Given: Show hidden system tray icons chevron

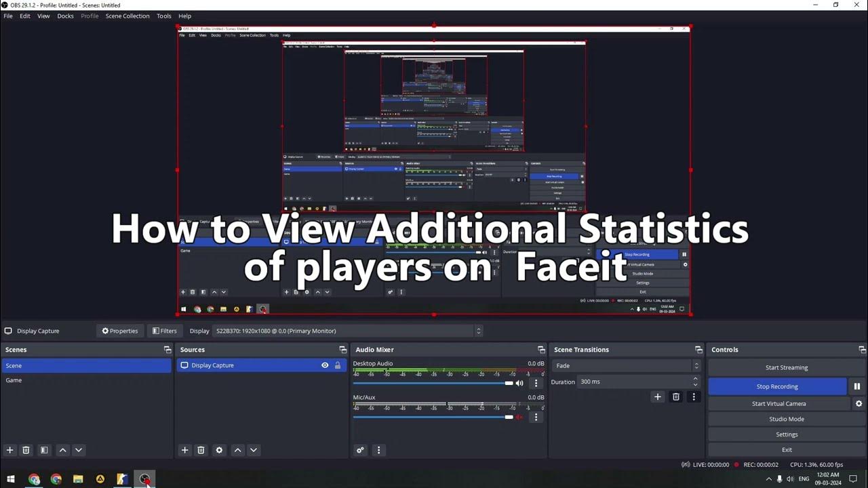Looking at the screenshot, I should click(768, 479).
